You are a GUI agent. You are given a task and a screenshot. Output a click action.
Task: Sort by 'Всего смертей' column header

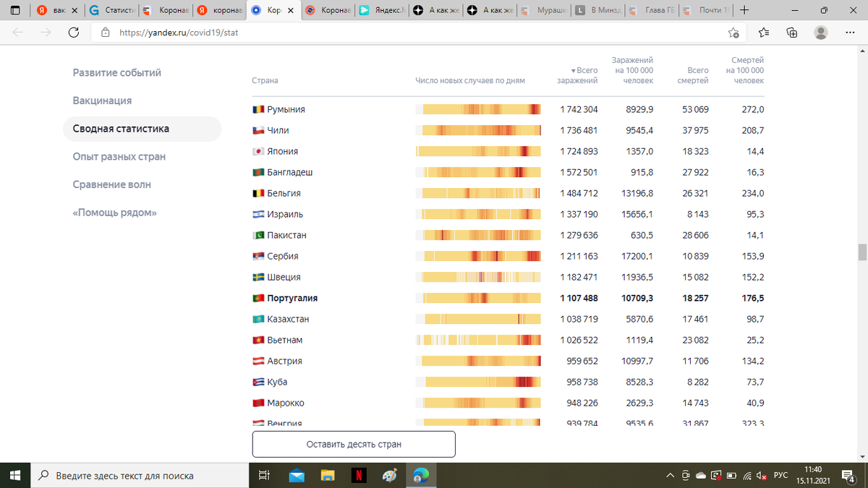693,75
